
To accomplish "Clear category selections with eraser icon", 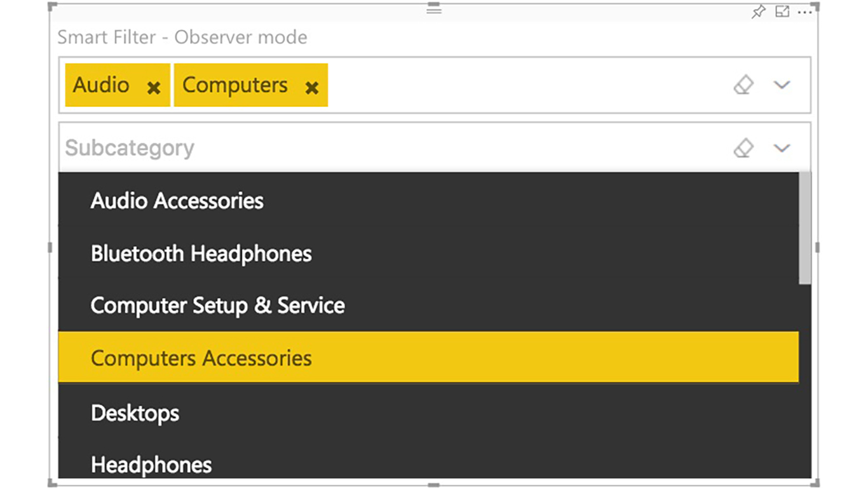I will tap(743, 85).
